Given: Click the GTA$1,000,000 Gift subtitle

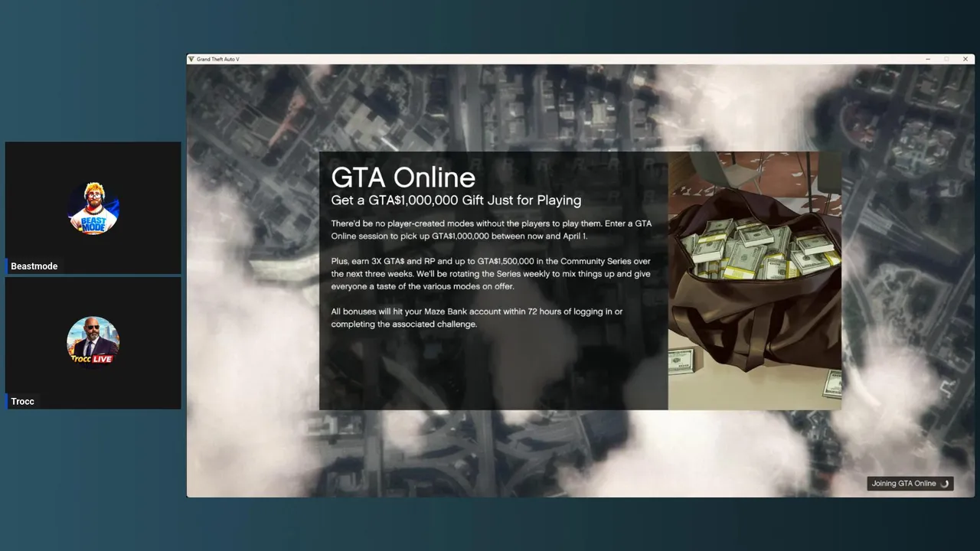Looking at the screenshot, I should [456, 201].
